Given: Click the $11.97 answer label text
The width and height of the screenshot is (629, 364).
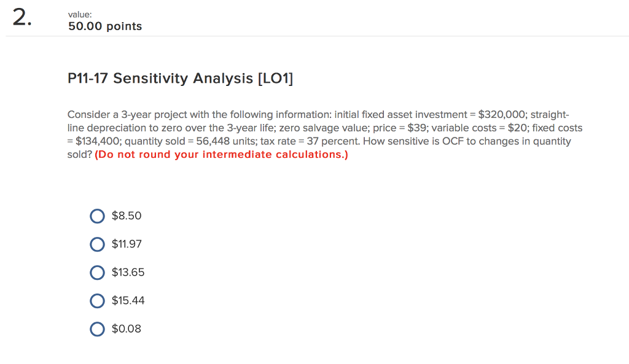Looking at the screenshot, I should pyautogui.click(x=127, y=244).
